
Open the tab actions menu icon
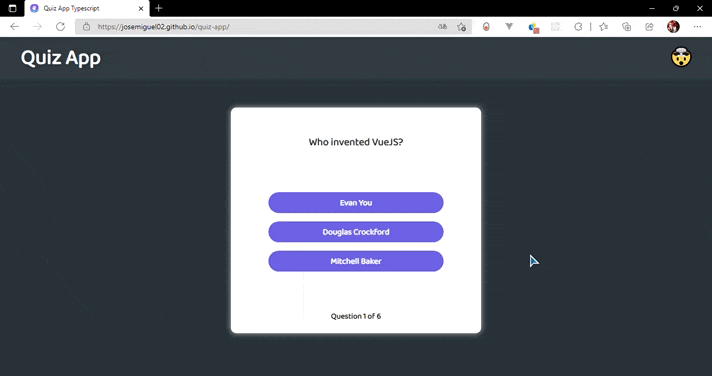tap(12, 8)
